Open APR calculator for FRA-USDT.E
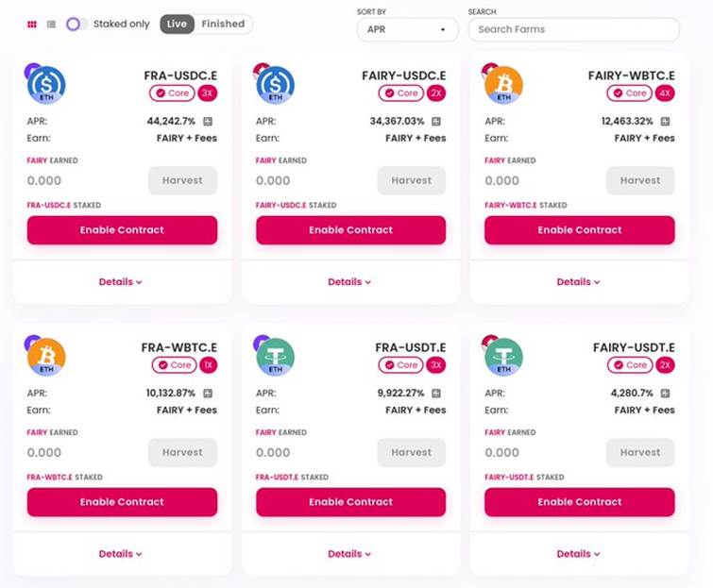The image size is (713, 588). (436, 393)
